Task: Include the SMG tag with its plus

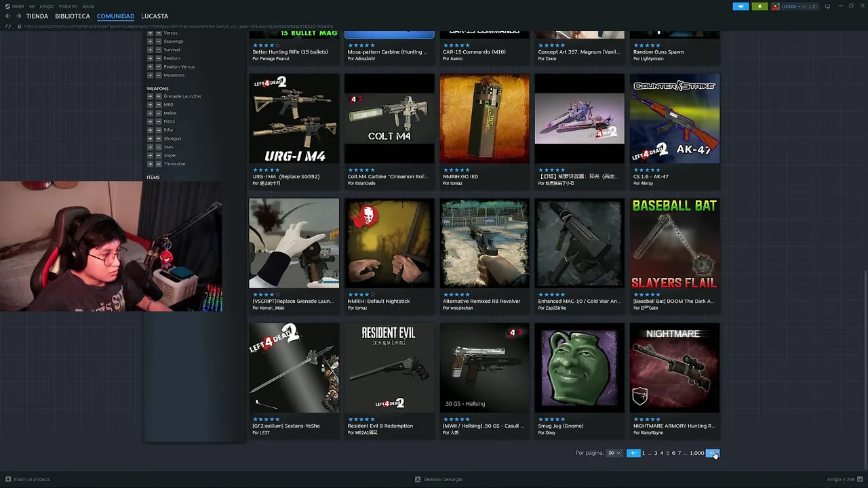Action: pos(150,147)
